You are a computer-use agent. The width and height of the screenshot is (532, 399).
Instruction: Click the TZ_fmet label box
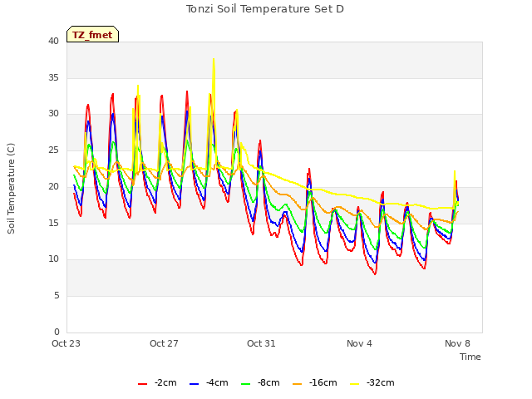tap(92, 34)
